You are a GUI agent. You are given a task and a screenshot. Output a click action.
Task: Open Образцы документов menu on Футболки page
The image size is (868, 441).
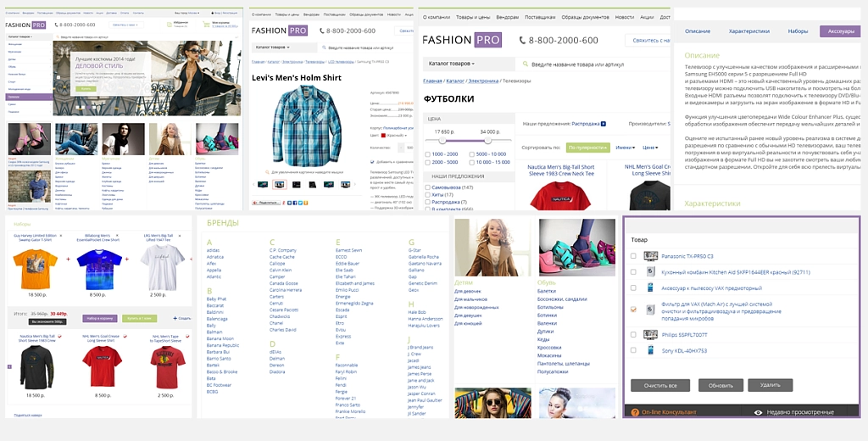point(585,17)
